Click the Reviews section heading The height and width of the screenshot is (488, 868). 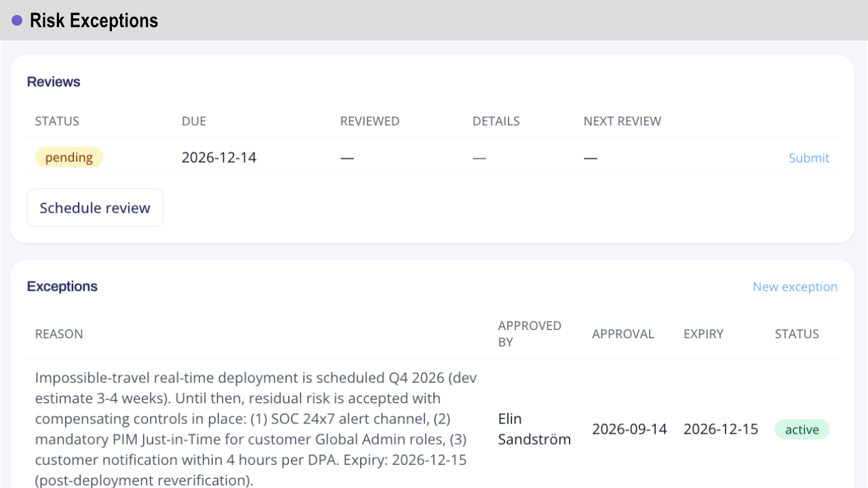coord(54,82)
